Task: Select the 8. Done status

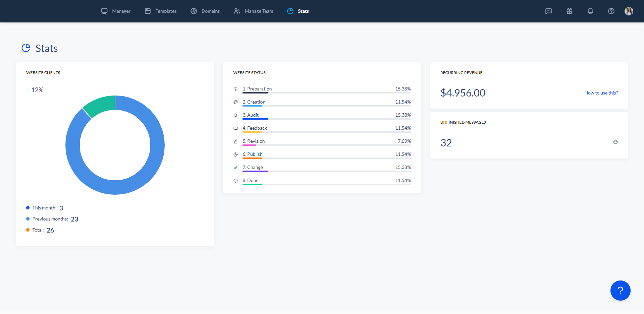Action: click(x=250, y=180)
